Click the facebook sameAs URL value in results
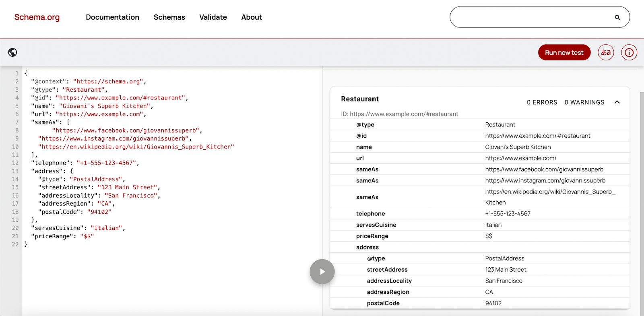Screen dimensions: 644x316 coord(544,169)
